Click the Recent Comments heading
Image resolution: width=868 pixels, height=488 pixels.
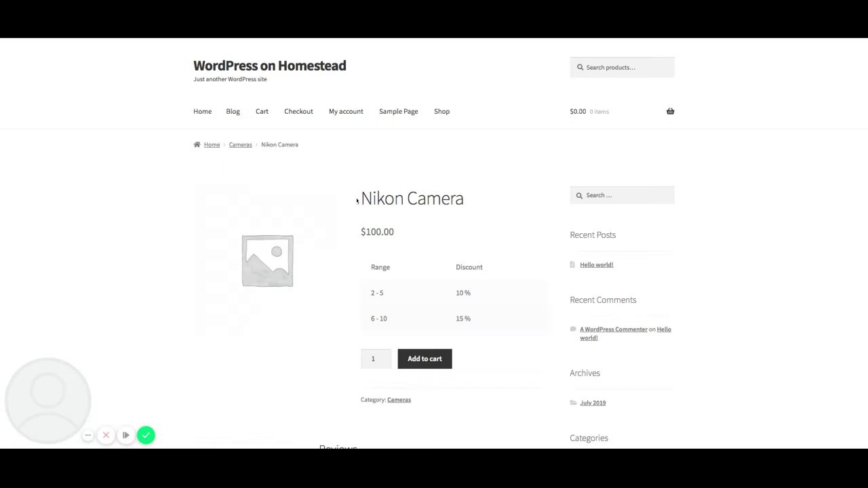603,300
